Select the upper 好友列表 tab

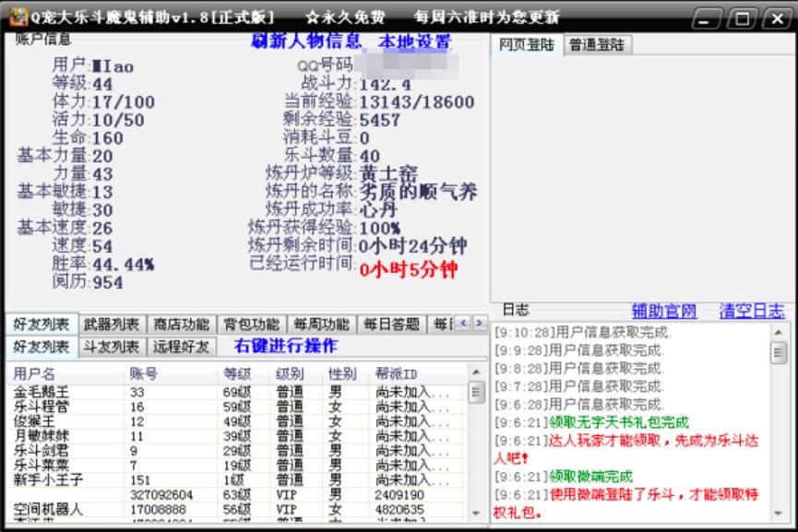pos(42,324)
